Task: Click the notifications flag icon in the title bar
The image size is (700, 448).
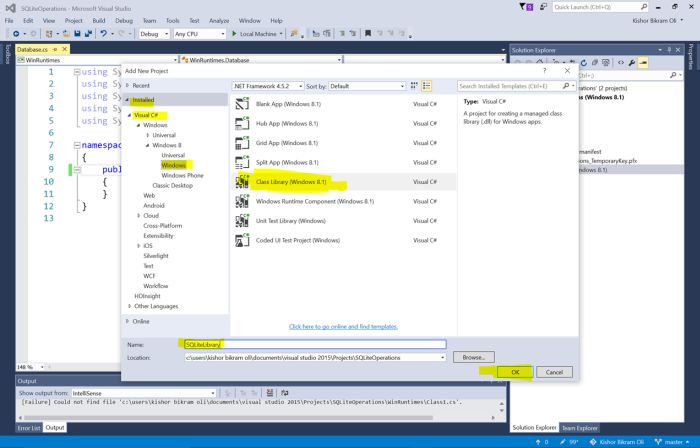Action: point(526,7)
